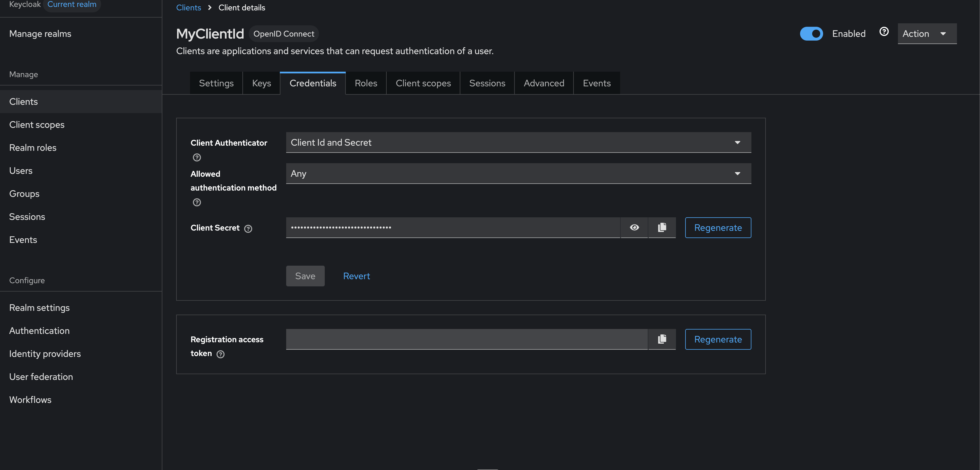Open help for Client Authenticator
Viewport: 980px width, 470px height.
coord(197,157)
